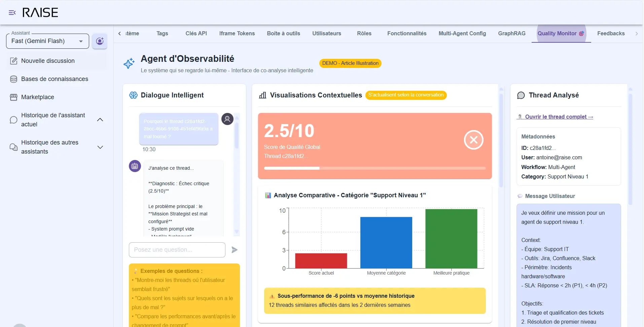This screenshot has width=644, height=327.
Task: Switch to the GraphRAG tab
Action: pos(511,34)
